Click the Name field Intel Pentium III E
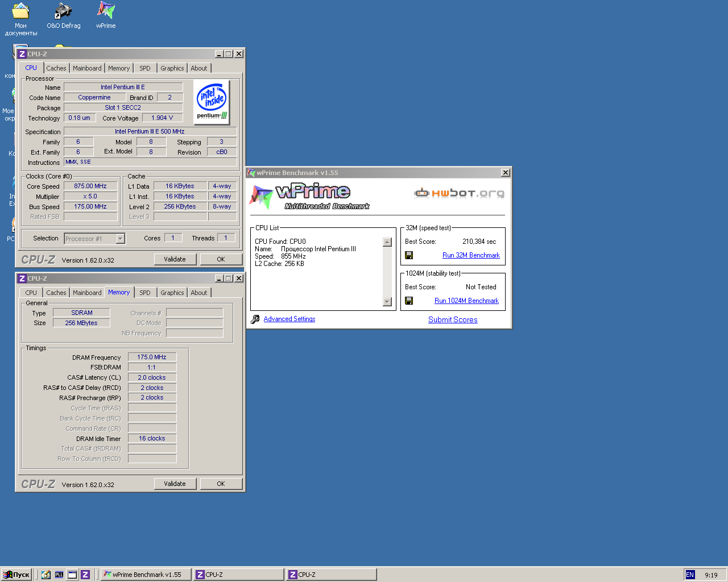This screenshot has height=582, width=728. click(123, 87)
